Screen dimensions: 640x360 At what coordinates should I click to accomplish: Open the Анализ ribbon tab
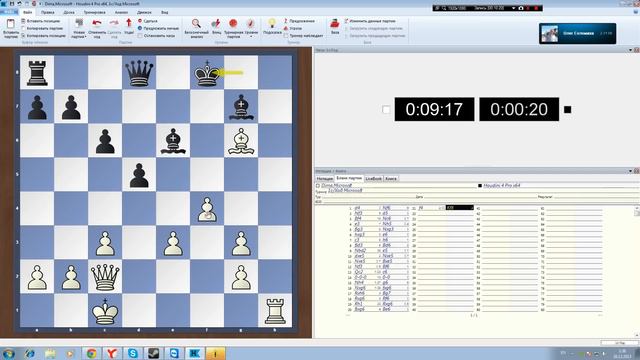point(121,12)
